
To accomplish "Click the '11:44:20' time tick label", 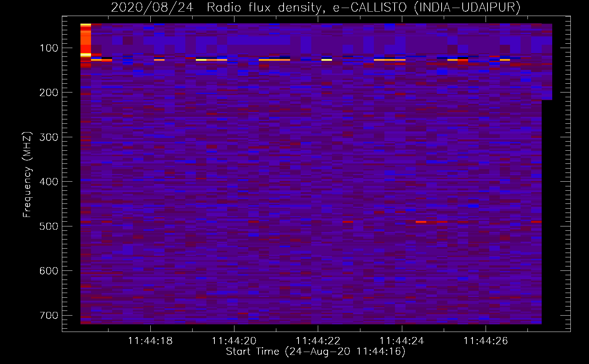I will pos(234,341).
